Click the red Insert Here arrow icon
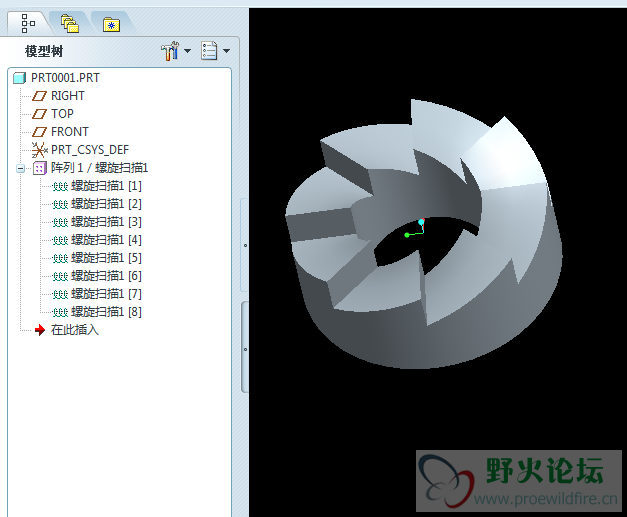Image resolution: width=627 pixels, height=517 pixels. click(x=40, y=330)
